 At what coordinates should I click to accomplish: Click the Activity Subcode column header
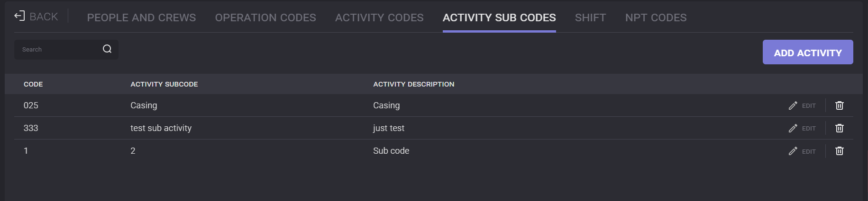(x=164, y=84)
